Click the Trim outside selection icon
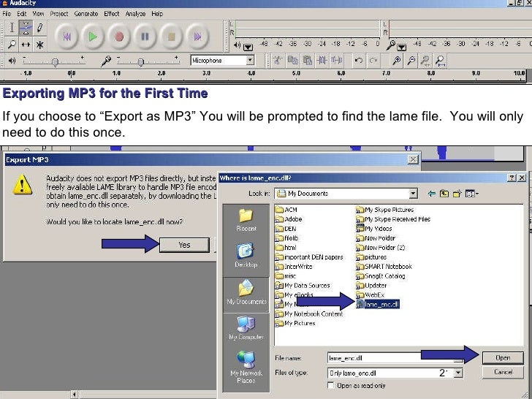Image resolution: width=532 pixels, height=399 pixels. pos(322,61)
